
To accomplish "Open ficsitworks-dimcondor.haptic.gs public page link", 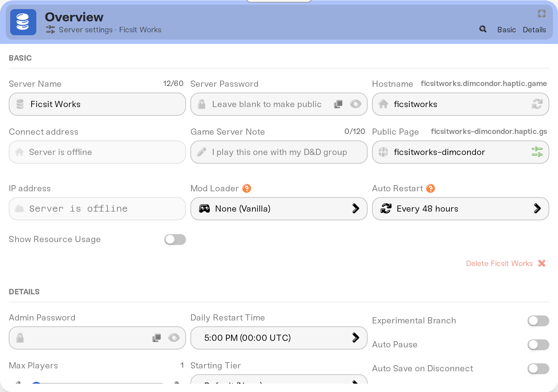I will click(x=489, y=131).
